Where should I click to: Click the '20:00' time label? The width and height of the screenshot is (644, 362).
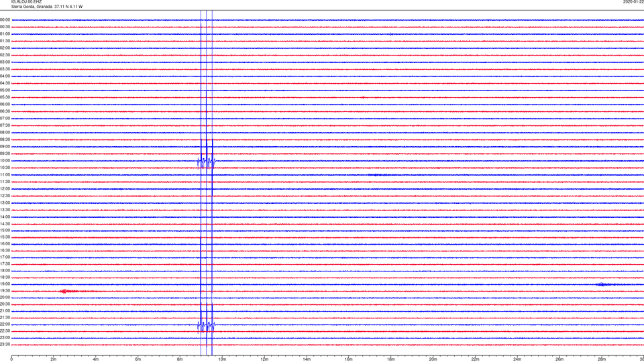click(x=5, y=298)
